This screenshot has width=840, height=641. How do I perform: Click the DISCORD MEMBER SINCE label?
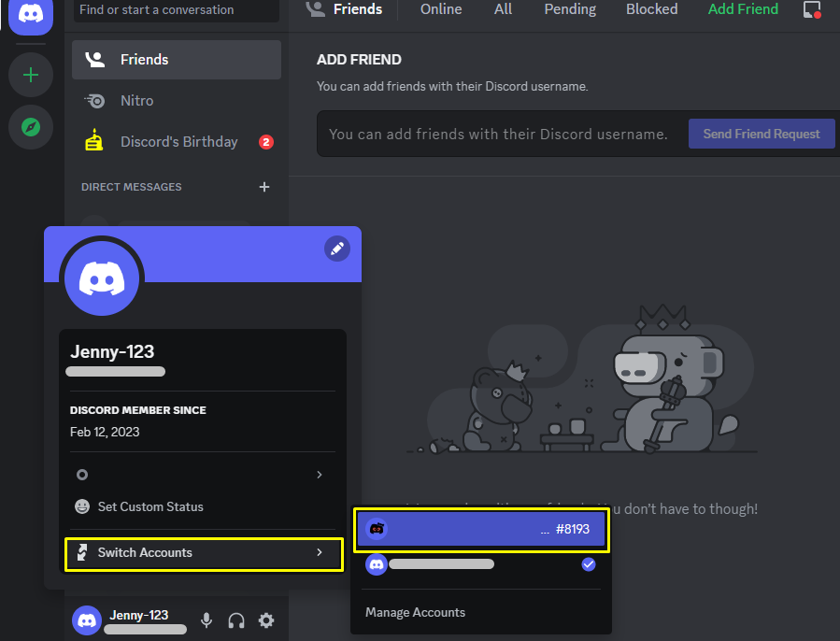tap(137, 410)
